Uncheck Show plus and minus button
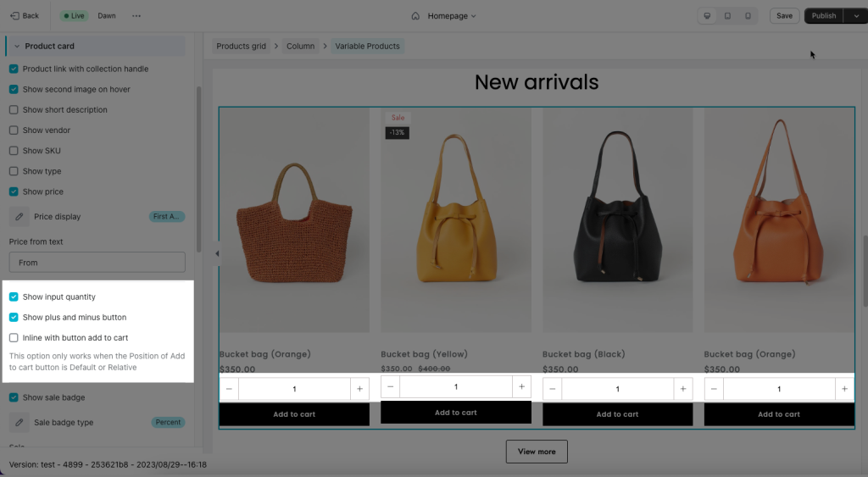The height and width of the screenshot is (477, 868). [14, 317]
